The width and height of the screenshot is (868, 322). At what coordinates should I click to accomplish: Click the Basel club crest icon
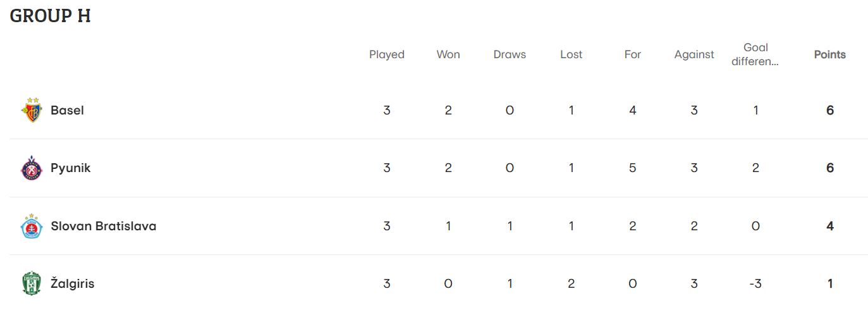(32, 110)
